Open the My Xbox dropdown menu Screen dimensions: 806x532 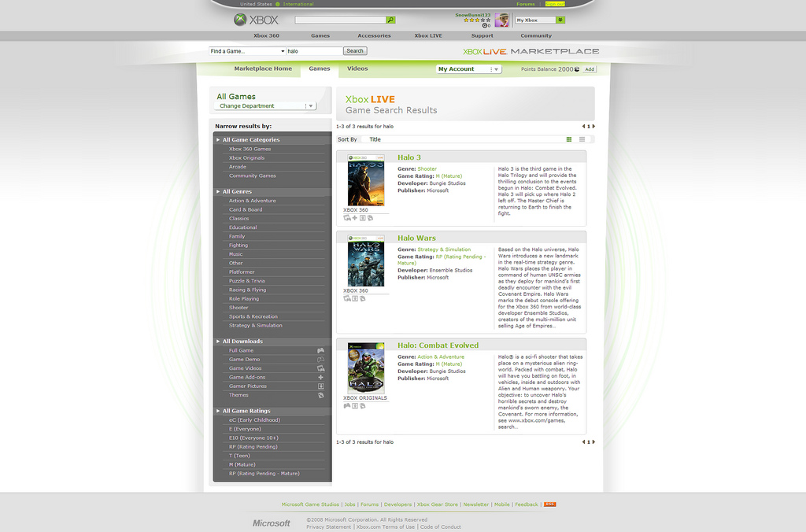click(x=540, y=20)
